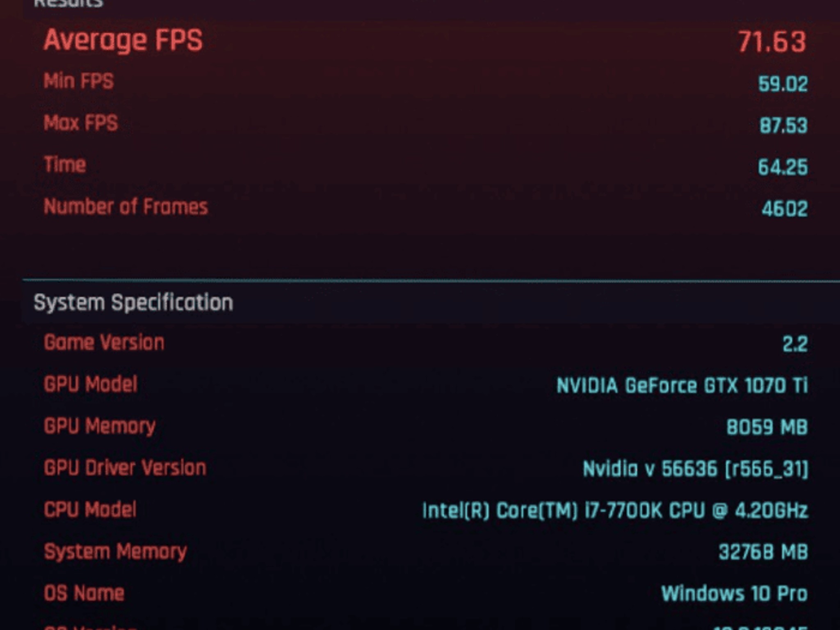Click the NVIDIA GeForce GTX 1070 Ti text
This screenshot has width=840, height=630.
pos(682,386)
